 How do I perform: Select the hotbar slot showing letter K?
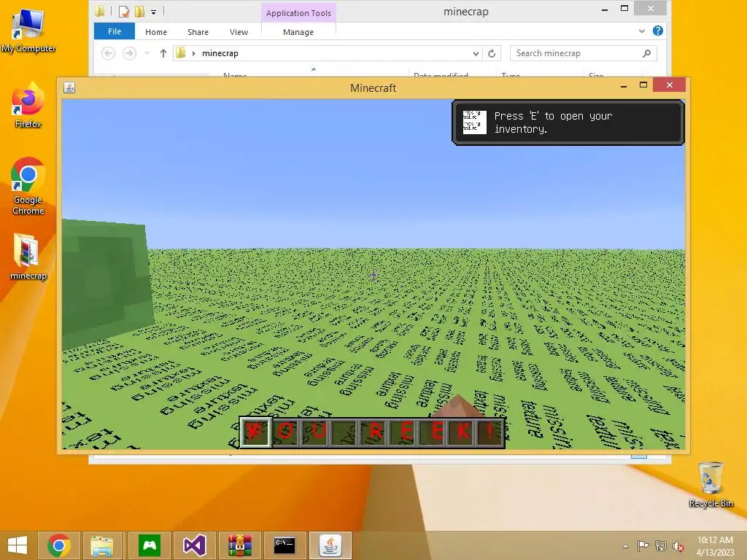461,432
